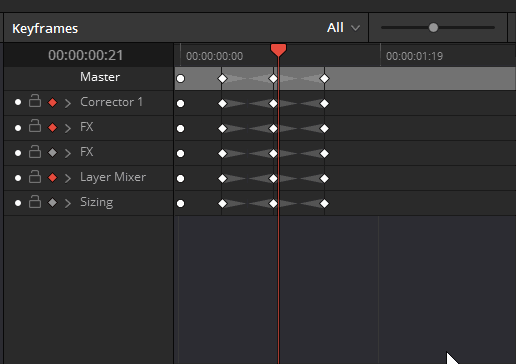Select the Master track label
This screenshot has width=516, height=364.
tap(100, 77)
